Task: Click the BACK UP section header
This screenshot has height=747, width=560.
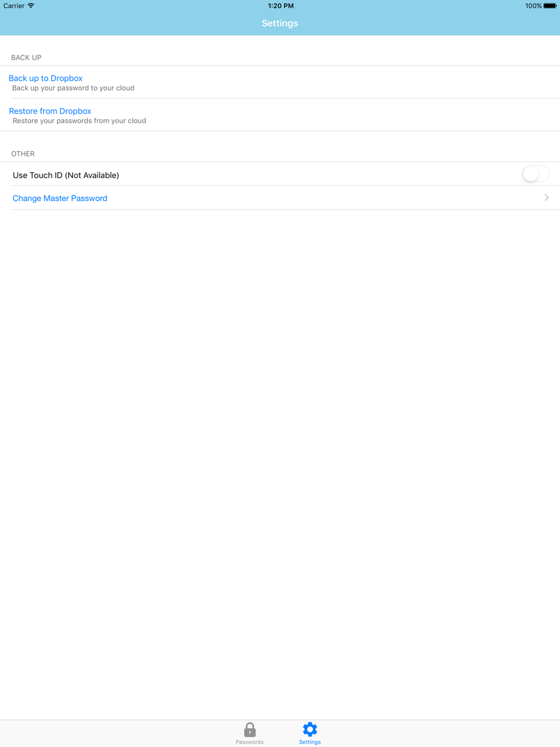Action: pyautogui.click(x=26, y=58)
